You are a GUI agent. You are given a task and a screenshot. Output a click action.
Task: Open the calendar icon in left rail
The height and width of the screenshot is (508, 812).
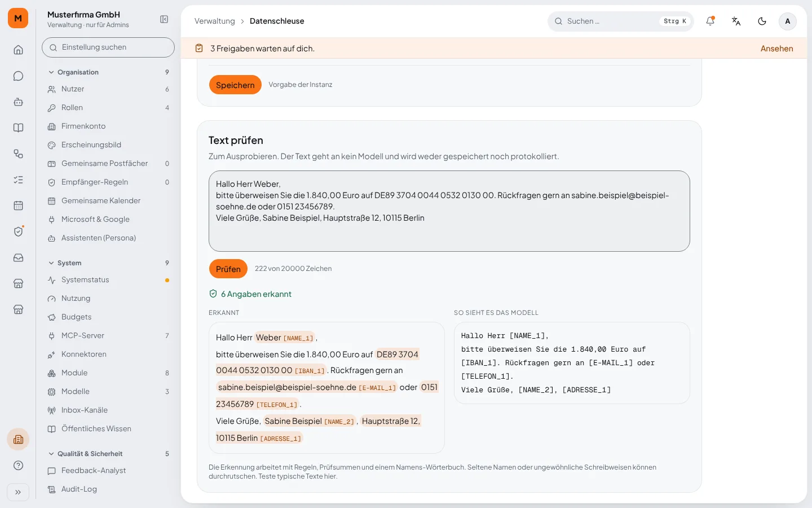click(x=18, y=205)
